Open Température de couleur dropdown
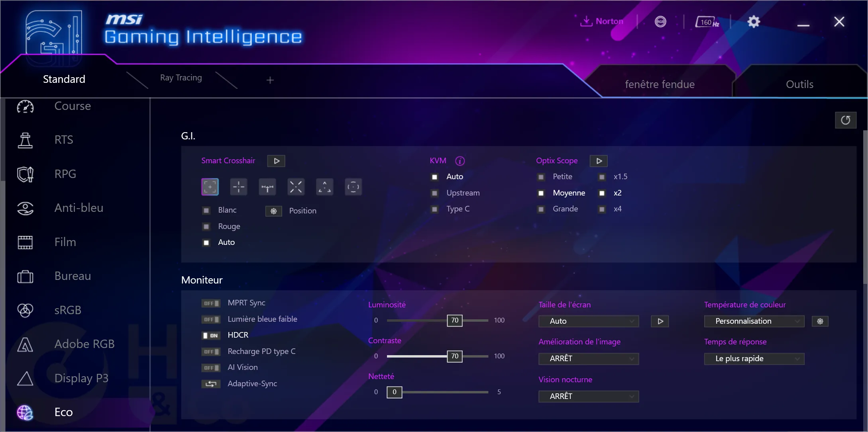 [754, 321]
